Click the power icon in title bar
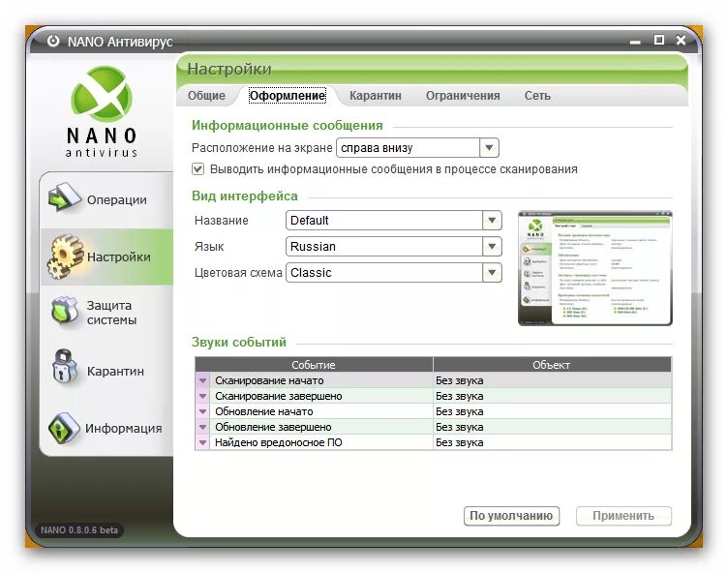 point(53,41)
